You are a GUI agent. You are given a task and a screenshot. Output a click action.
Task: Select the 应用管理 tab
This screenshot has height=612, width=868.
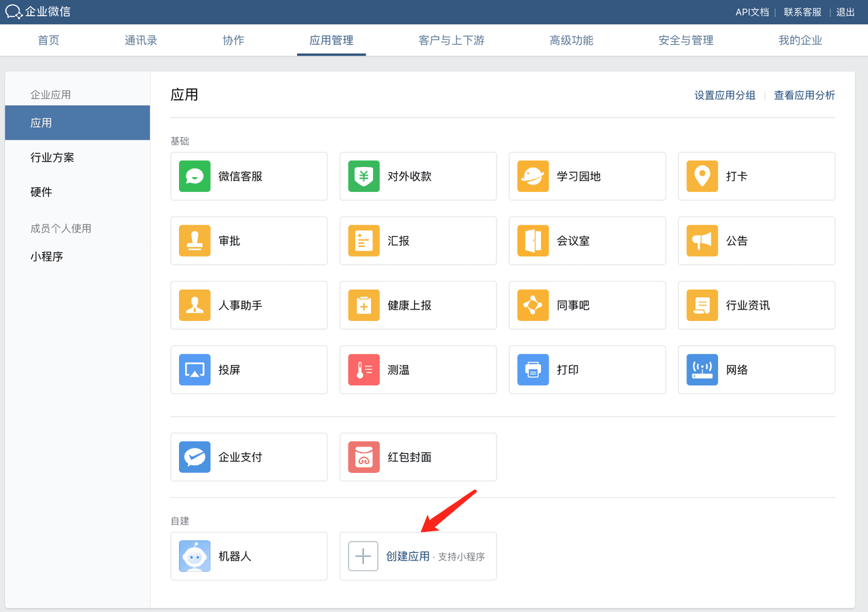pyautogui.click(x=332, y=41)
